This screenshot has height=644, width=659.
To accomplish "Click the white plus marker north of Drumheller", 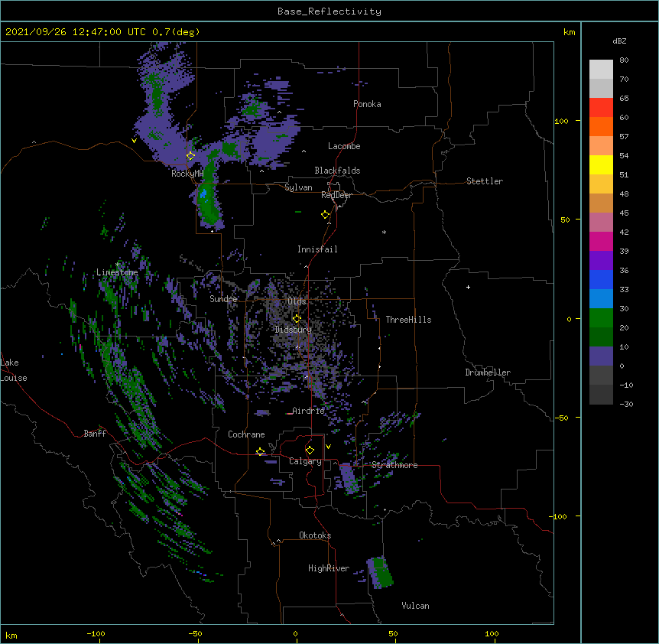I will tap(468, 287).
